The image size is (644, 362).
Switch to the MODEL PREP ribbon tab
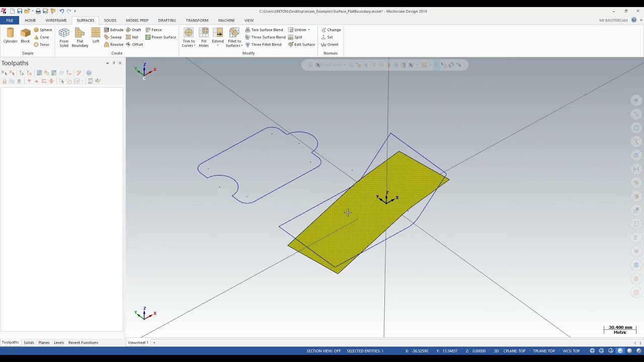pos(137,21)
